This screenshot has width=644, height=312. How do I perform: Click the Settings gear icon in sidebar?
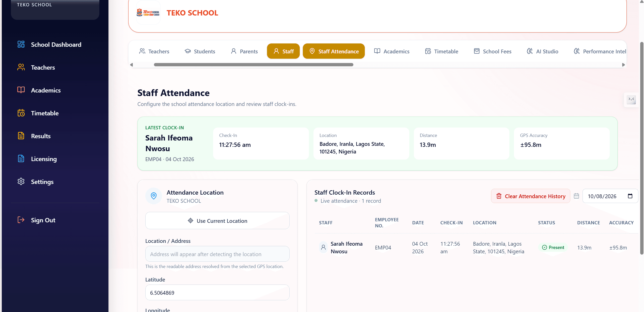(x=21, y=181)
